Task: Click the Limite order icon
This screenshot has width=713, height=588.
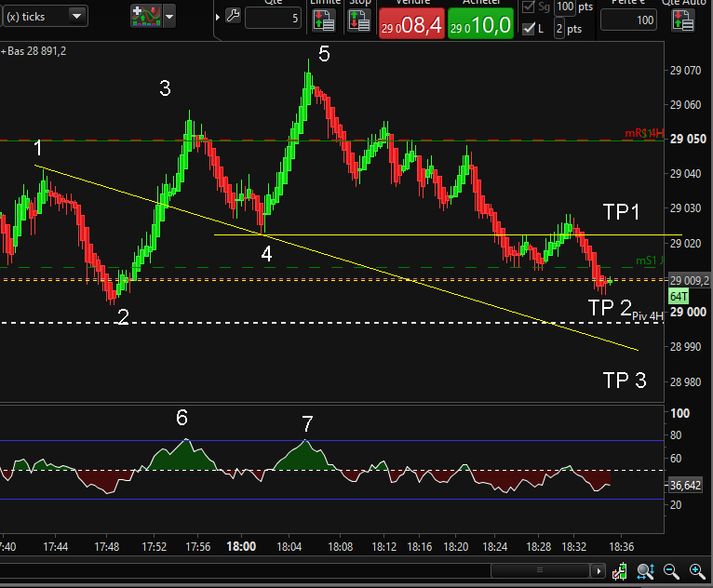Action: click(x=324, y=20)
